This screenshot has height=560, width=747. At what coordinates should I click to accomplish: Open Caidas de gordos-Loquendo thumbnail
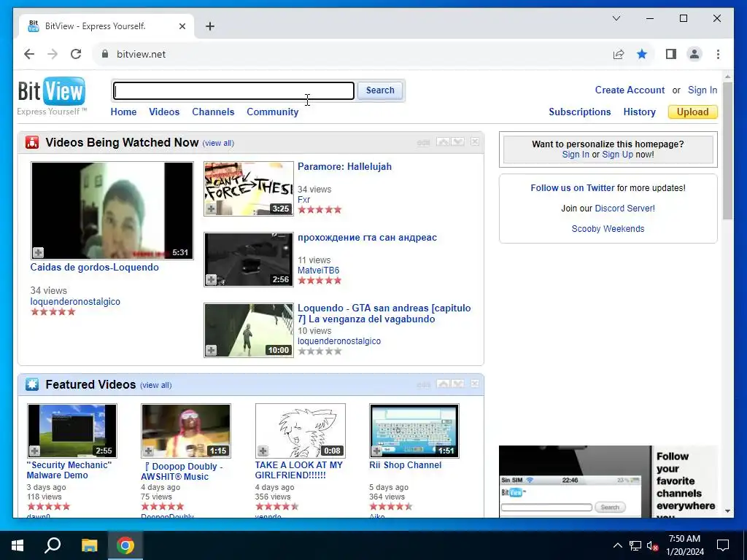(x=112, y=211)
